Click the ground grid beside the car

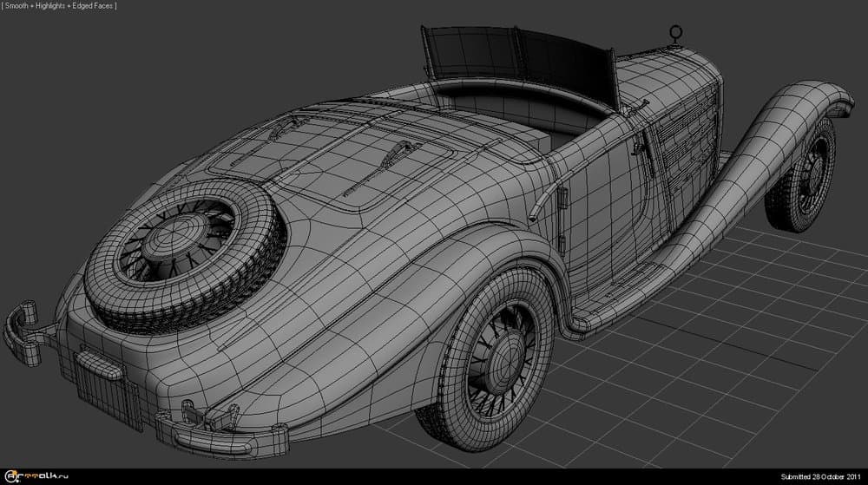tap(738, 347)
